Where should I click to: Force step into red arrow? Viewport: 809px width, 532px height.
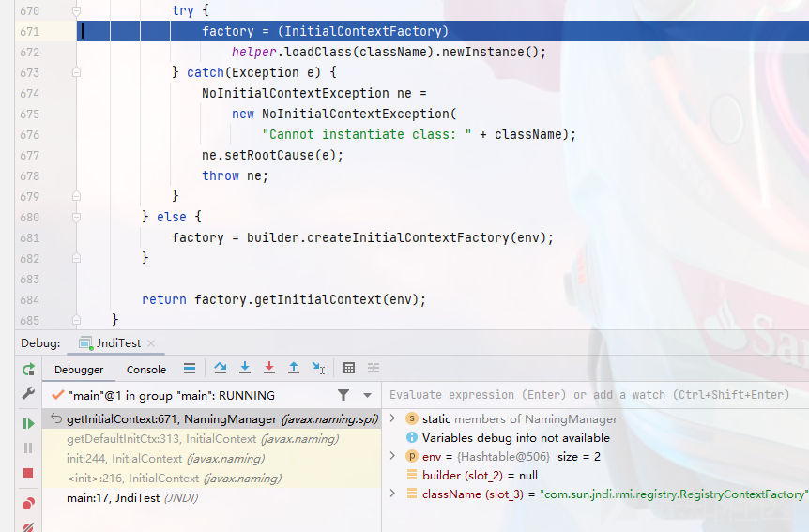coord(269,368)
